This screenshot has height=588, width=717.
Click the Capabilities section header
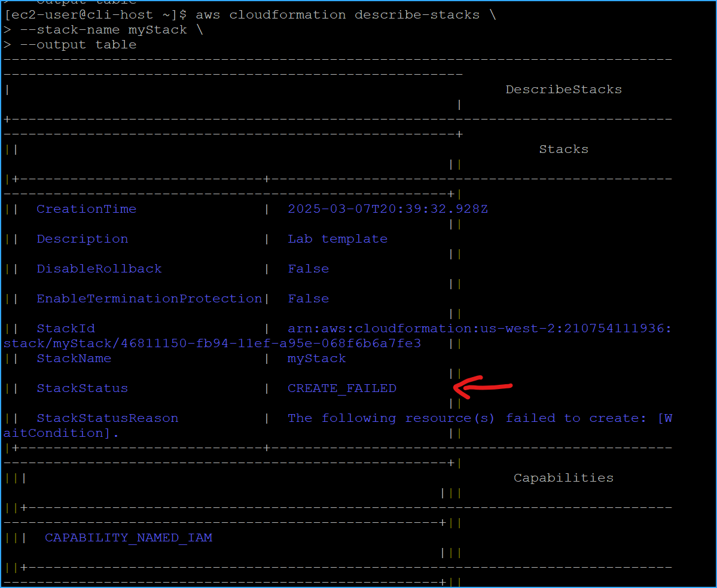point(562,477)
